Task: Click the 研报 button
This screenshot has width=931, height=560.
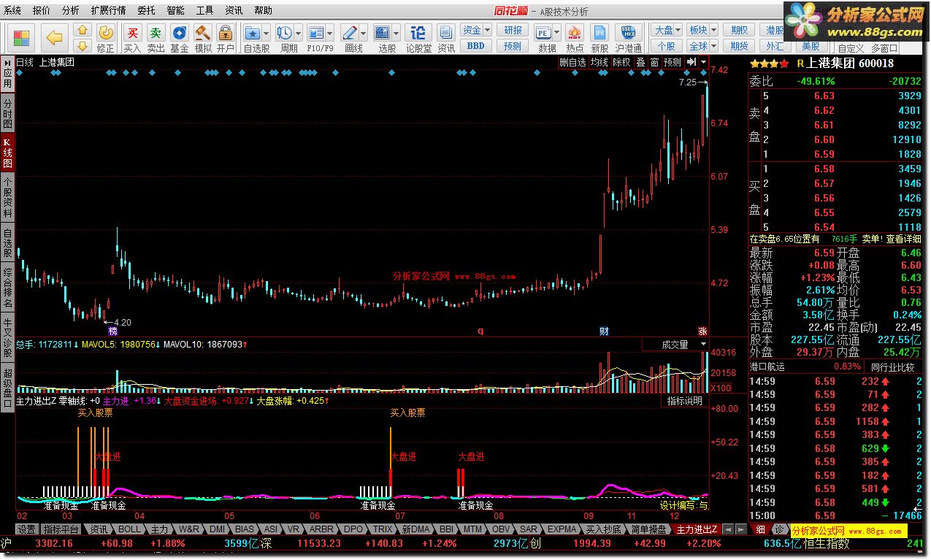Action: (x=513, y=30)
